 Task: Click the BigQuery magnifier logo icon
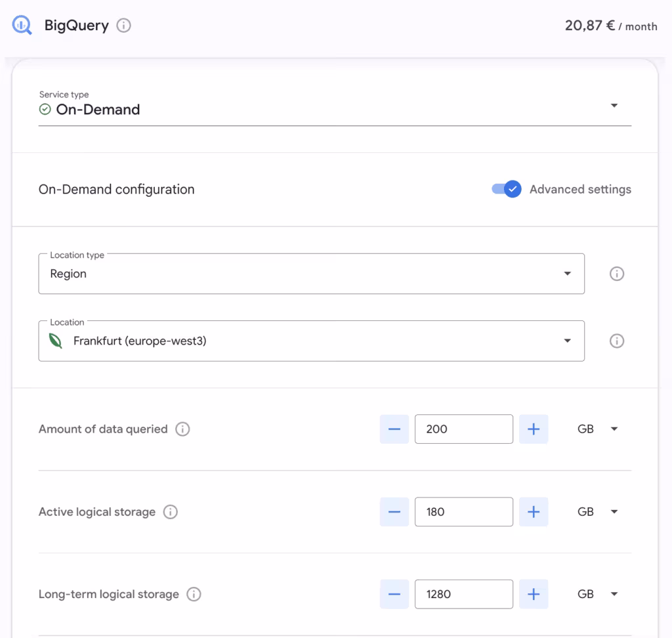[x=22, y=26]
